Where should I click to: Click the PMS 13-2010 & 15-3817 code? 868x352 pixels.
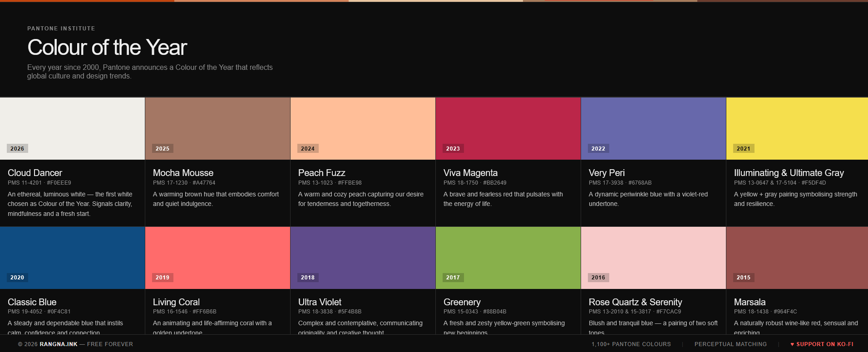pyautogui.click(x=635, y=312)
